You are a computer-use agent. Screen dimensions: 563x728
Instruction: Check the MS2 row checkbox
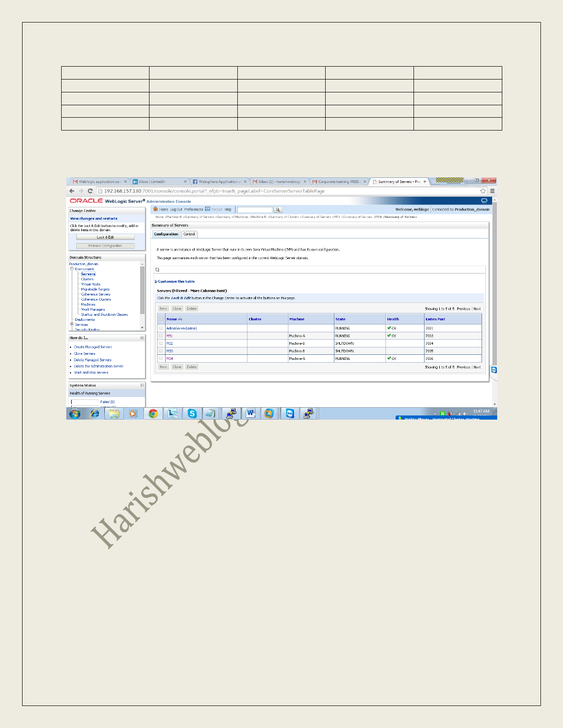click(x=161, y=343)
